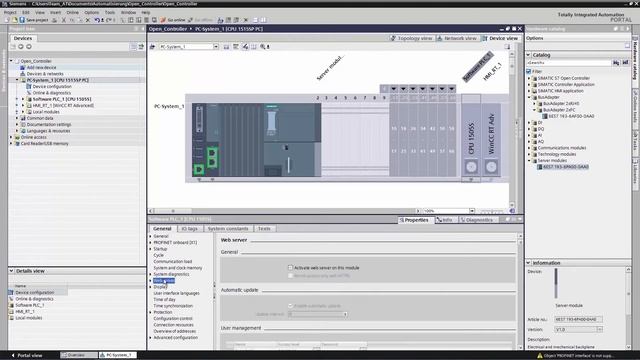Click the Delete X toolbar icon
This screenshot has width=640, height=360.
pyautogui.click(x=88, y=20)
